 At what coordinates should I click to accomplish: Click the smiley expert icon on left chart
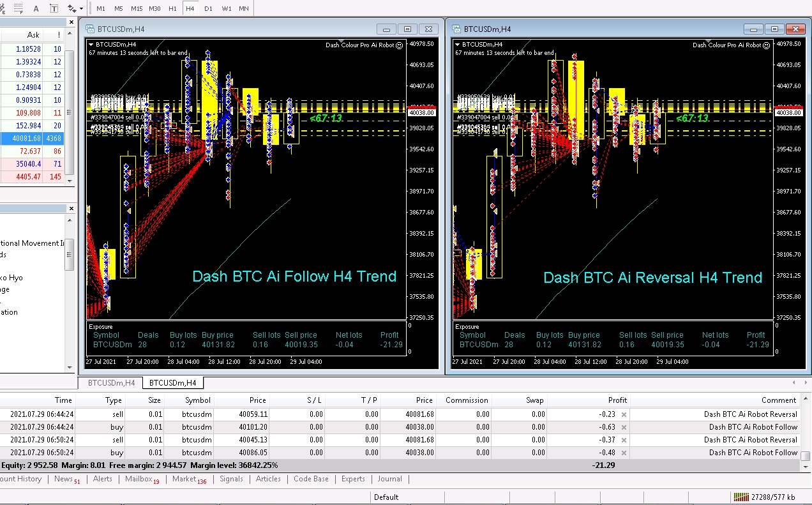(400, 45)
